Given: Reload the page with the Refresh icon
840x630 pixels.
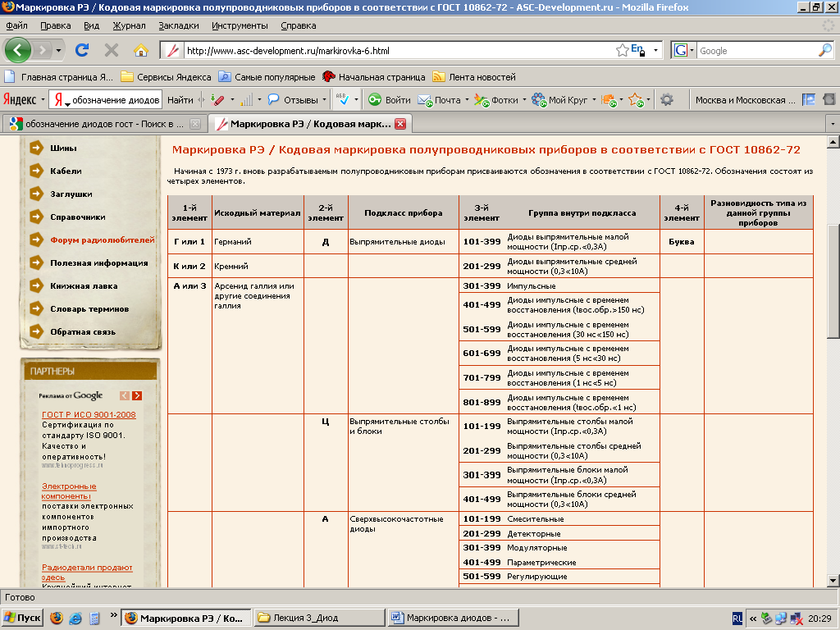Looking at the screenshot, I should click(82, 50).
